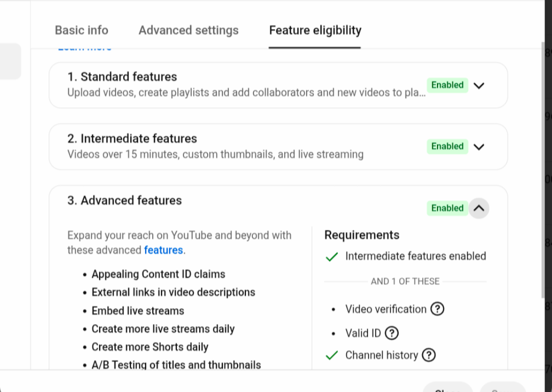Click Enabled badge on Standard features
Image resolution: width=552 pixels, height=392 pixels.
(x=447, y=85)
